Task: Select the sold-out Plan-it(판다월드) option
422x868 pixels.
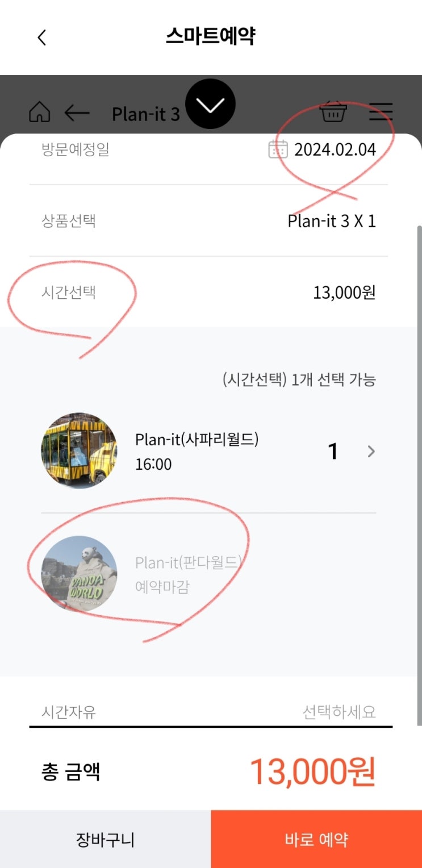Action: 189,574
